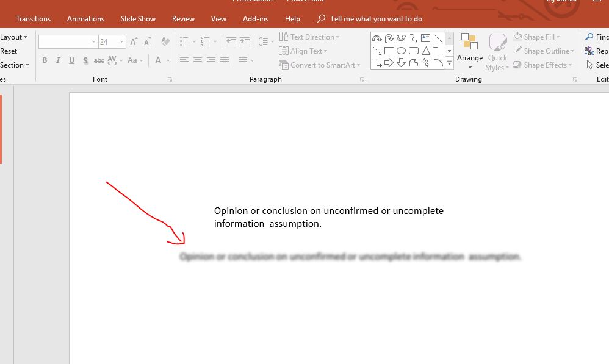The image size is (609, 364).
Task: Apply italic formatting
Action: click(58, 60)
